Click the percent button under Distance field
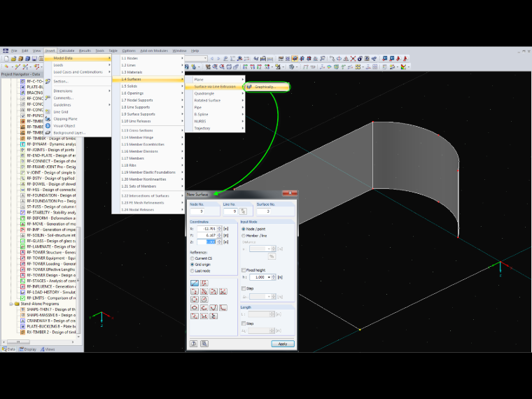532x399 pixels. [x=272, y=256]
